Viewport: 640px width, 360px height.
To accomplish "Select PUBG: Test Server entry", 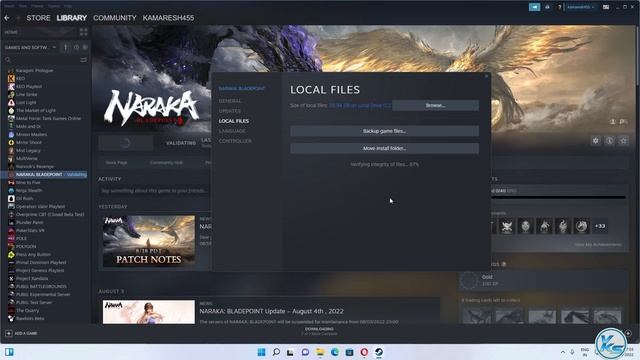I will click(x=34, y=302).
